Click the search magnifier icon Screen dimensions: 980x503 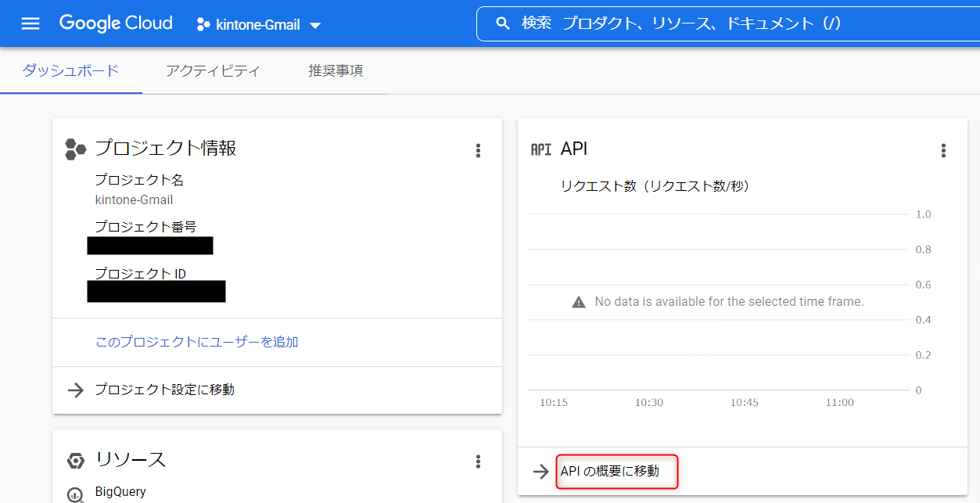pyautogui.click(x=503, y=23)
